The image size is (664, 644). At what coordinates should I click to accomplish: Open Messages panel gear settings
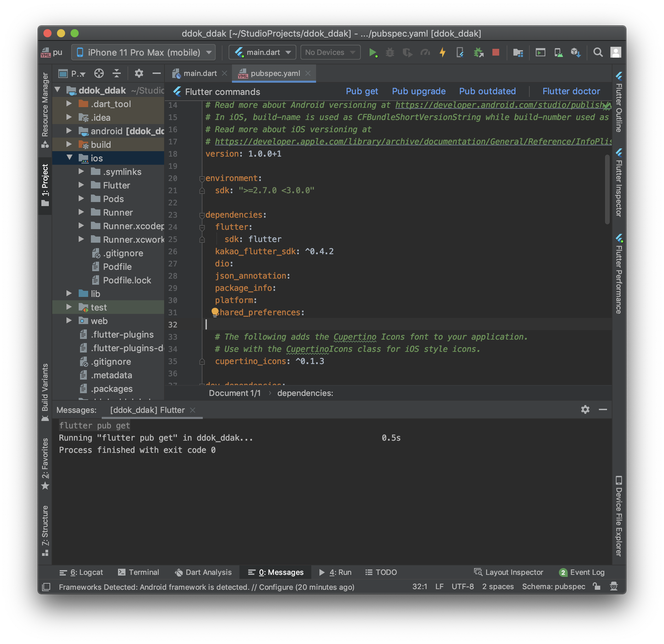(585, 410)
